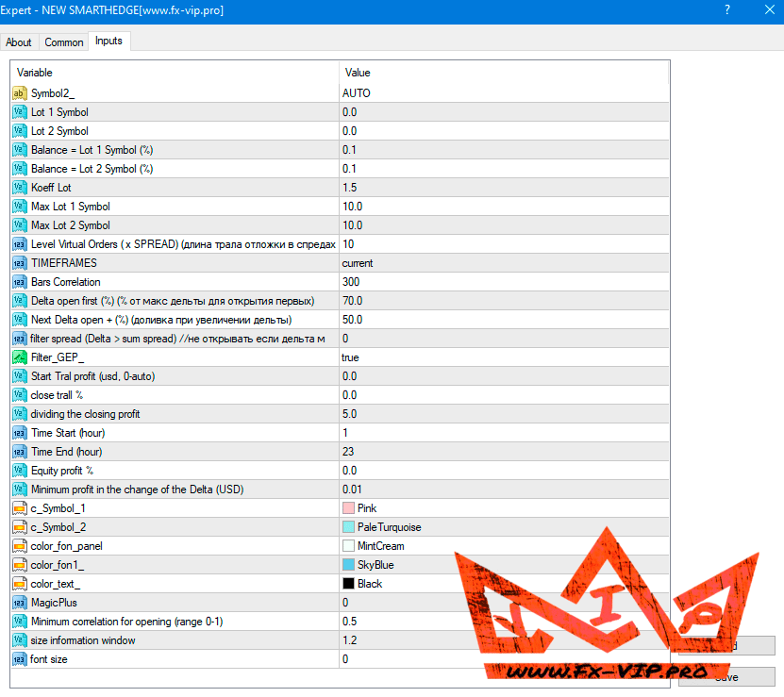
Task: Click the color icon beside c_Symbol_1
Action: click(x=19, y=508)
